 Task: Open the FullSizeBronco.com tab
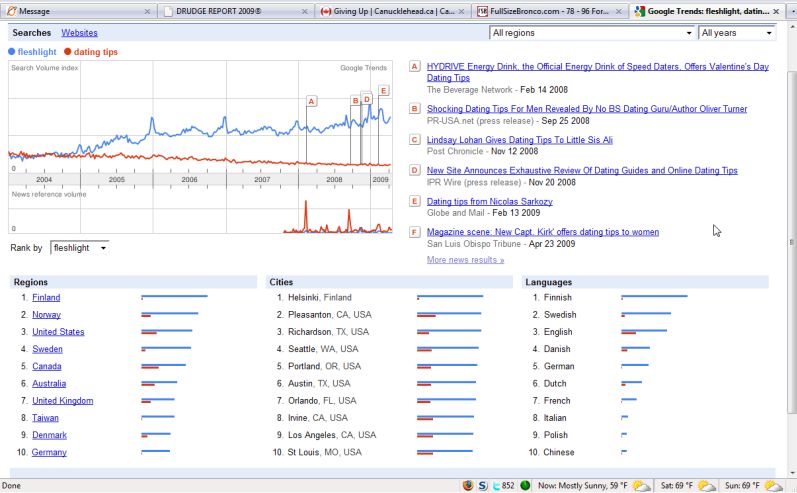click(550, 11)
